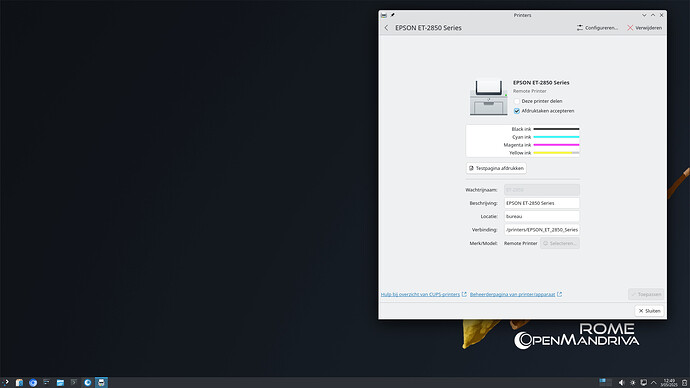Viewport: 690px width, 388px height.
Task: Click Verwijderen to remove the printer
Action: [x=644, y=28]
